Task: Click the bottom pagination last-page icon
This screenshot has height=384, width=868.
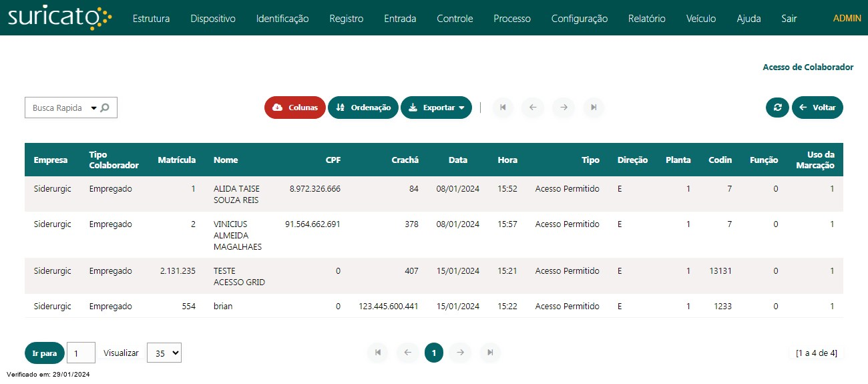Action: (x=490, y=353)
